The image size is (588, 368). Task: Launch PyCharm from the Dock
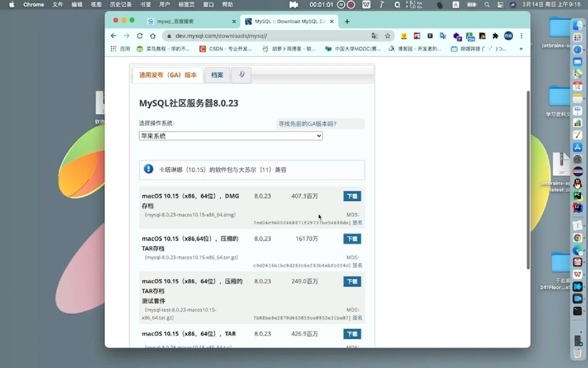[577, 195]
